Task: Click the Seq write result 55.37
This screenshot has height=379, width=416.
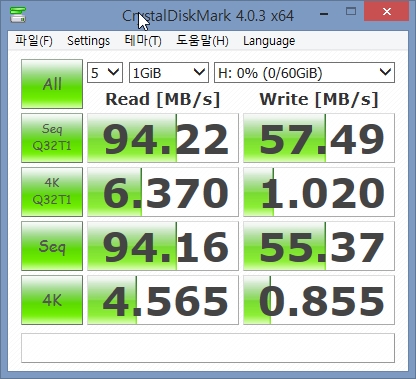Action: coord(319,246)
